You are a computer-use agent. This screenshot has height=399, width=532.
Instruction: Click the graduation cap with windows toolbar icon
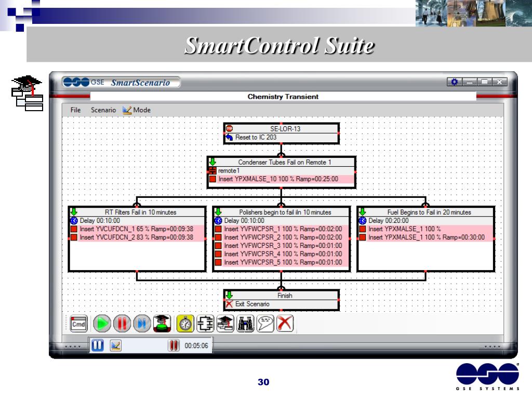point(225,324)
